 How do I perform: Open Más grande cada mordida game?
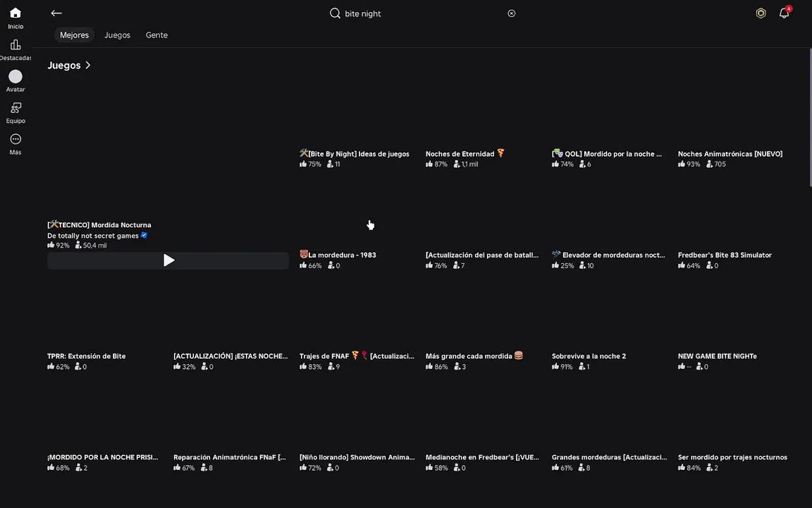pos(474,356)
